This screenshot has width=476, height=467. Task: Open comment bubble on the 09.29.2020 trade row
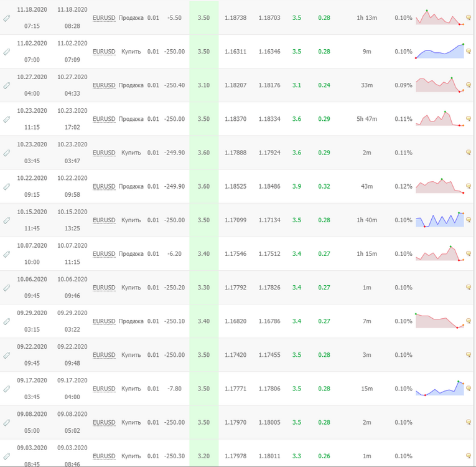coord(469,321)
